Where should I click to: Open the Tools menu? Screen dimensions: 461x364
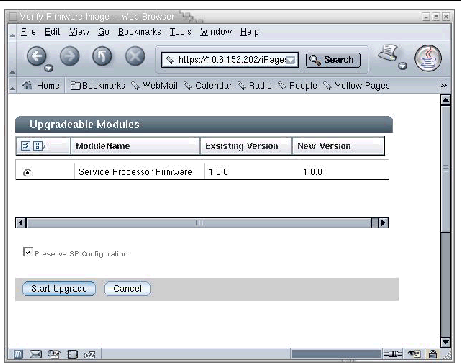[x=180, y=32]
